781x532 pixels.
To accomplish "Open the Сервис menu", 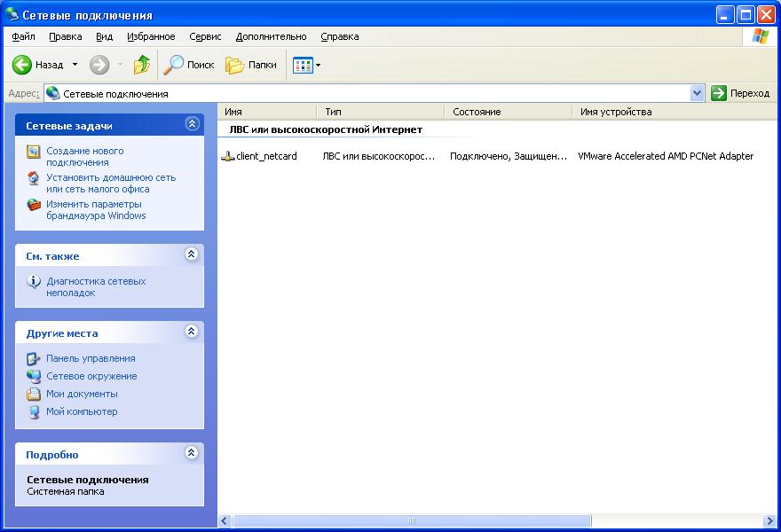I will 205,36.
